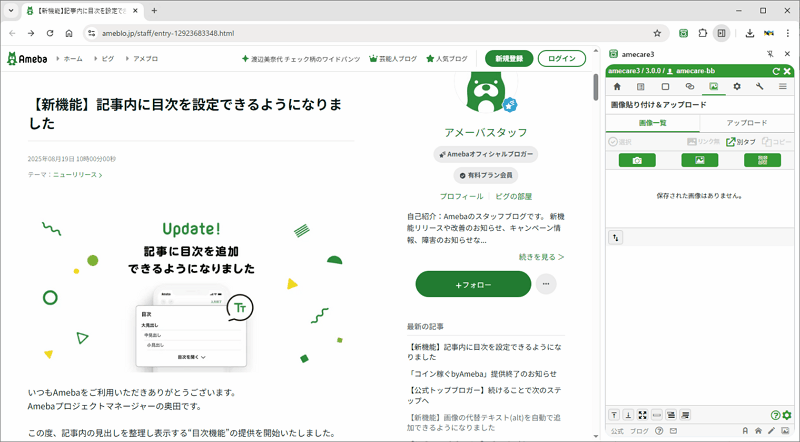The image size is (800, 442).
Task: Open the link chain icon tab
Action: [689, 87]
